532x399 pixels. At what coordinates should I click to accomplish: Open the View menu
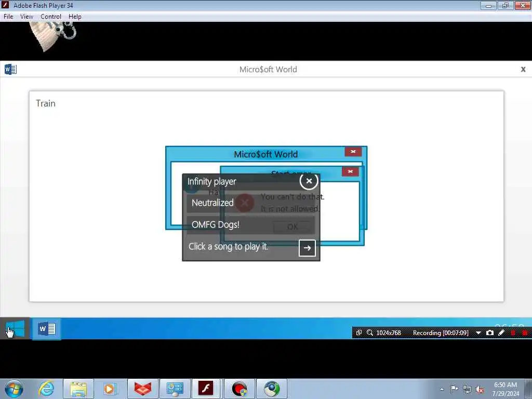click(26, 17)
